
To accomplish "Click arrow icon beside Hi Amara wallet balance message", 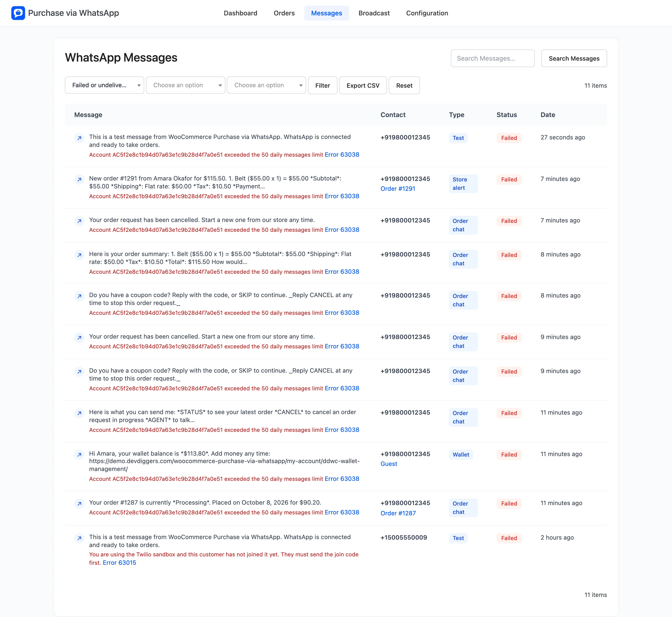I will (x=79, y=455).
